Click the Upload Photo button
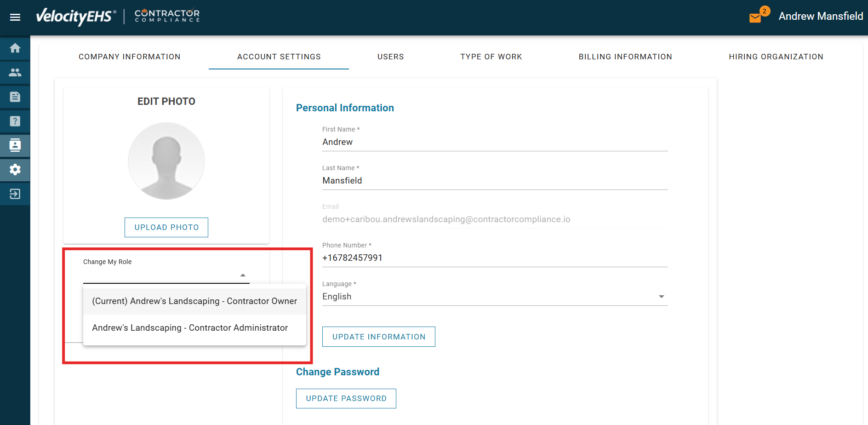Viewport: 868px width, 425px height. 166,227
